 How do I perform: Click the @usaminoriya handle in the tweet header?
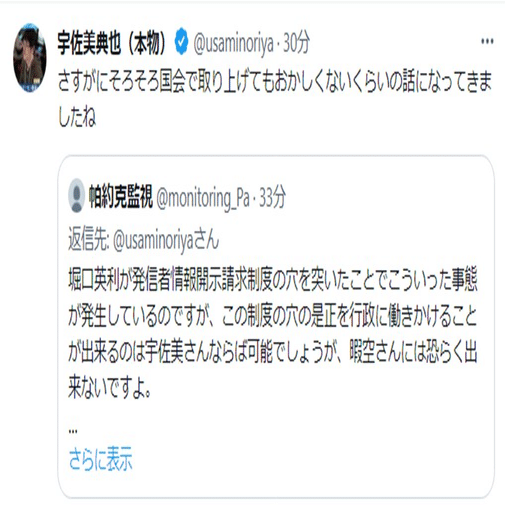pyautogui.click(x=233, y=43)
